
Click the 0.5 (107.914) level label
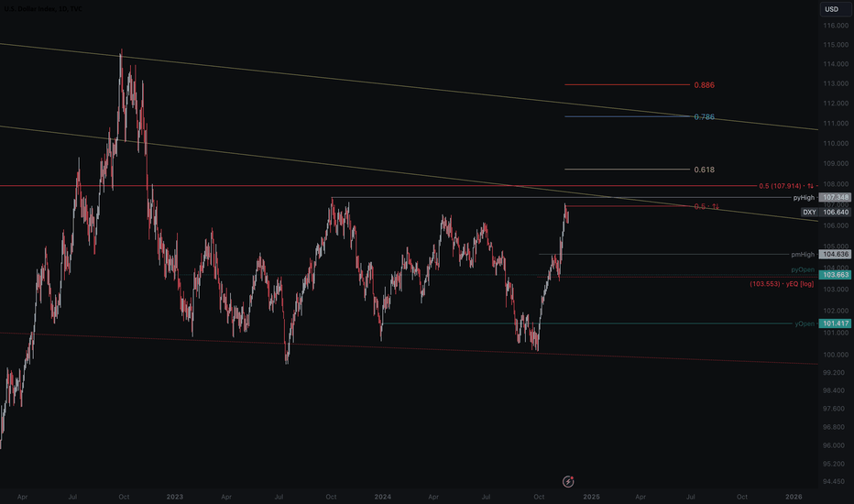(x=786, y=186)
